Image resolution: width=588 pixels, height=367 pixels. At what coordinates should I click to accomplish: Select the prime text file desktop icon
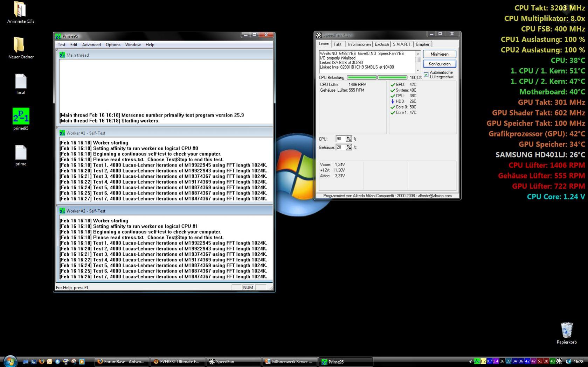21,155
